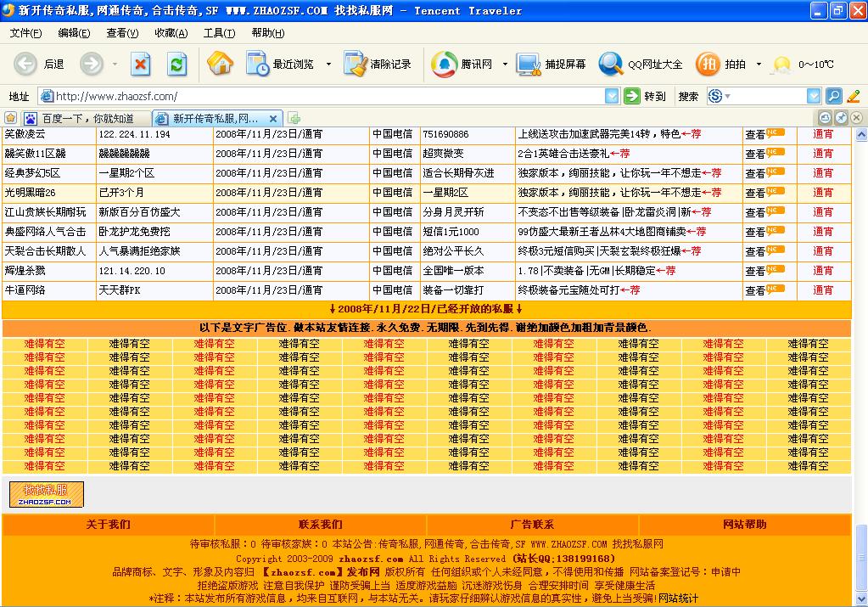Open QQ site directory (QQ网址大全) icon
This screenshot has height=607, width=868.
point(611,64)
